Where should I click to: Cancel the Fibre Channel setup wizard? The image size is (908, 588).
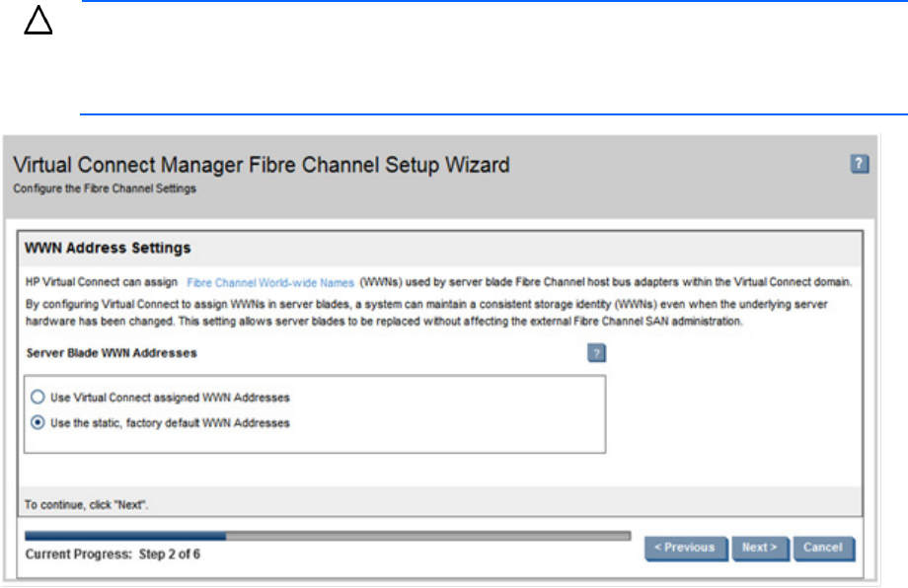pos(823,548)
